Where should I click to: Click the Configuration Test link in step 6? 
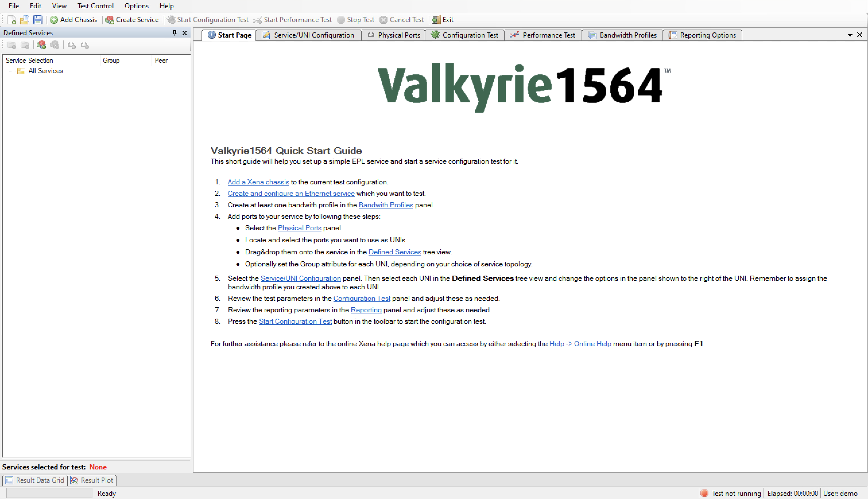click(362, 299)
